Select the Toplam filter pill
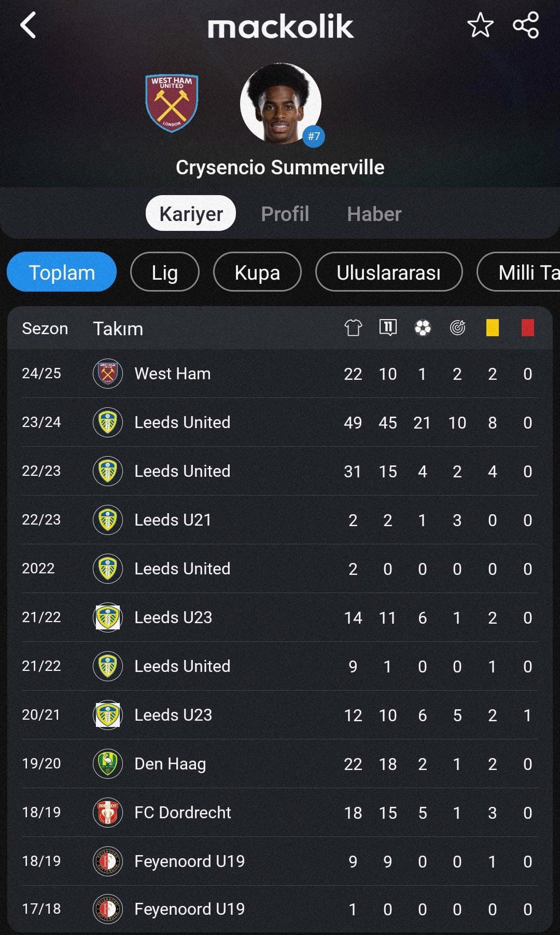Screen dimensions: 560x935 point(62,272)
